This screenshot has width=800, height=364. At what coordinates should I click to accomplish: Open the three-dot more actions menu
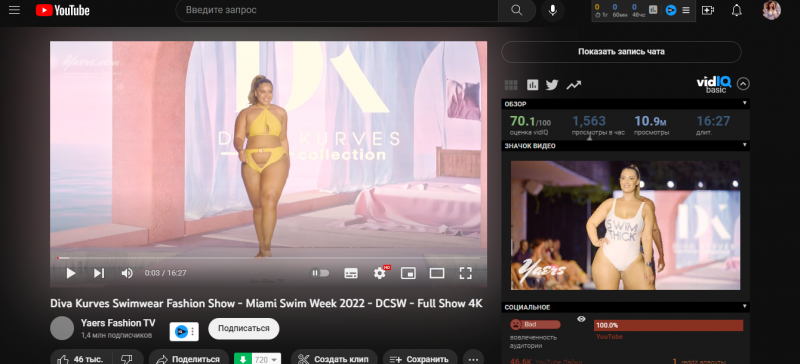(473, 359)
